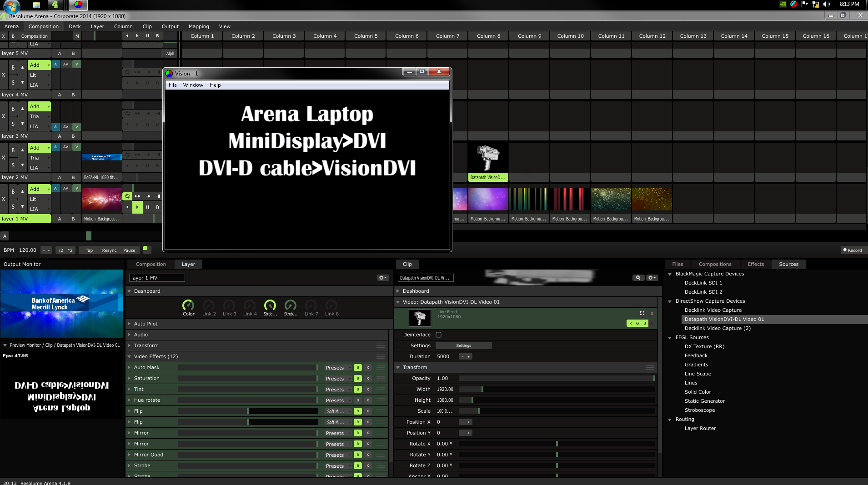The width and height of the screenshot is (868, 485).
Task: Click the Color dashboard knob
Action: pos(188,305)
